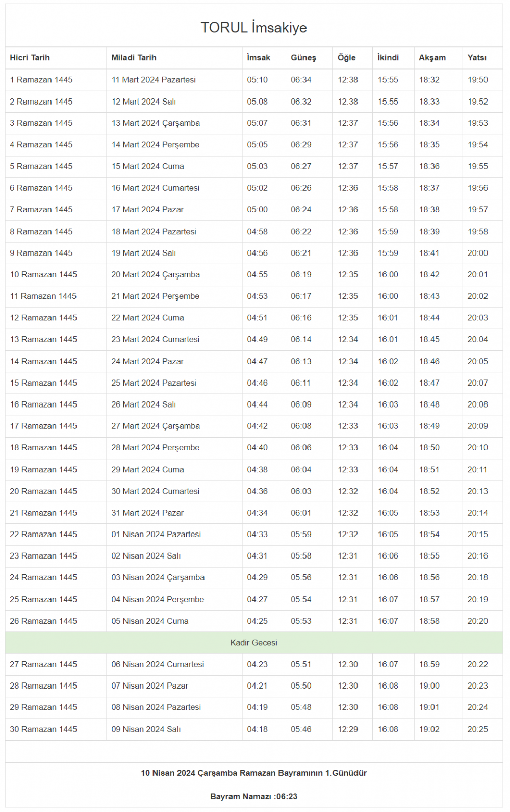510x812 pixels.
Task: Select the İmsak column header
Action: tap(259, 58)
